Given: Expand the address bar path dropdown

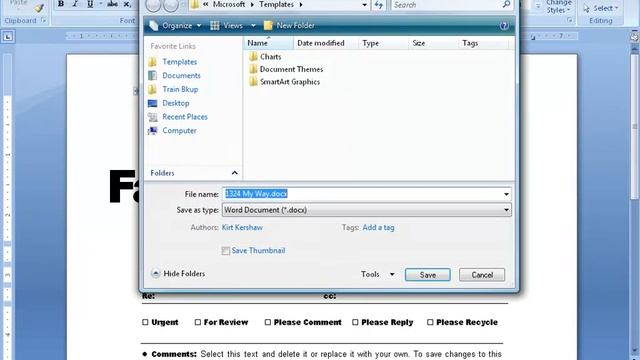Looking at the screenshot, I should point(364,5).
